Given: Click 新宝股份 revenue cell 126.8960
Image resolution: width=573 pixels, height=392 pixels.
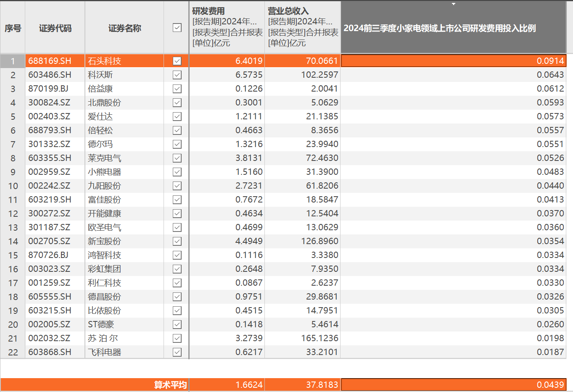Looking at the screenshot, I should coord(320,241).
